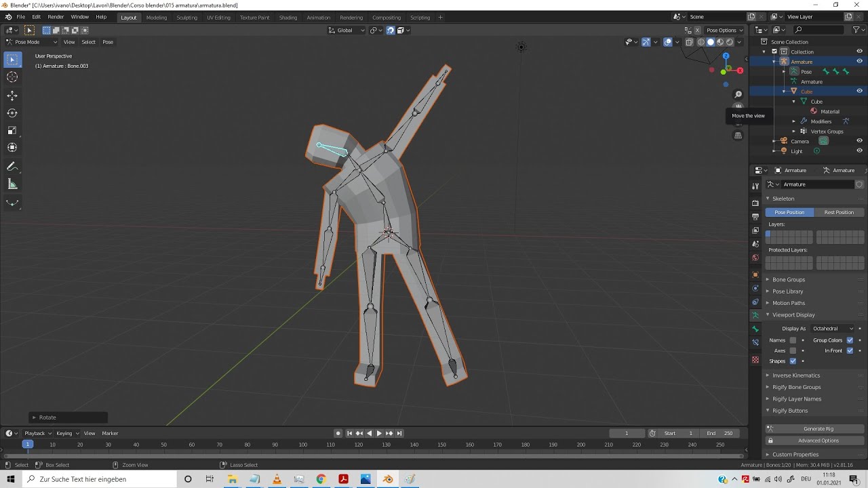
Task: Open the Bone Constraints properties tab
Action: click(755, 342)
